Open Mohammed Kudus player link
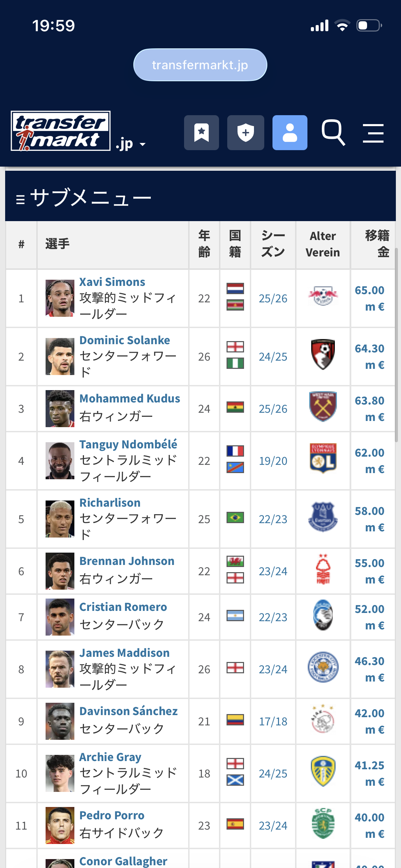Viewport: 401px width, 868px height. (130, 398)
